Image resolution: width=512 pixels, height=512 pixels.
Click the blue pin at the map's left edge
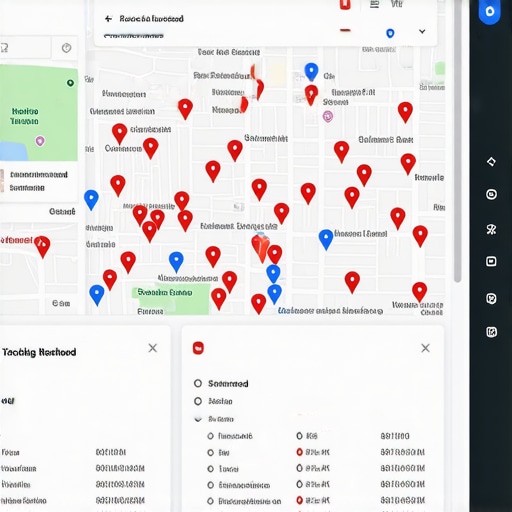(91, 199)
